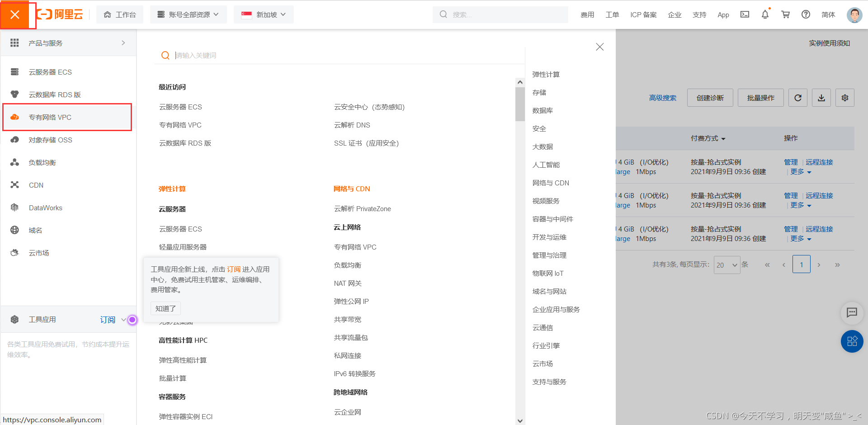Select the Network and CDN category
The image size is (868, 425).
[551, 183]
